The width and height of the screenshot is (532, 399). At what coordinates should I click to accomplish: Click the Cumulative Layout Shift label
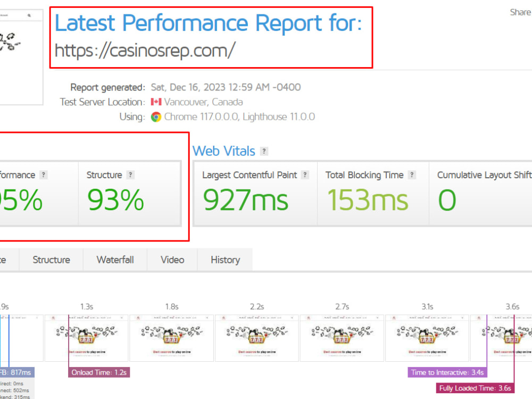click(484, 175)
